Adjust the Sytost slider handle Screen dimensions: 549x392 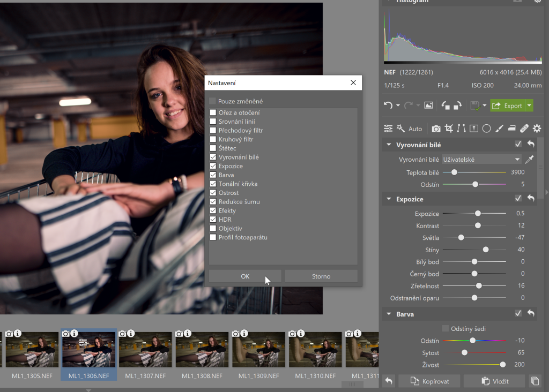point(464,352)
